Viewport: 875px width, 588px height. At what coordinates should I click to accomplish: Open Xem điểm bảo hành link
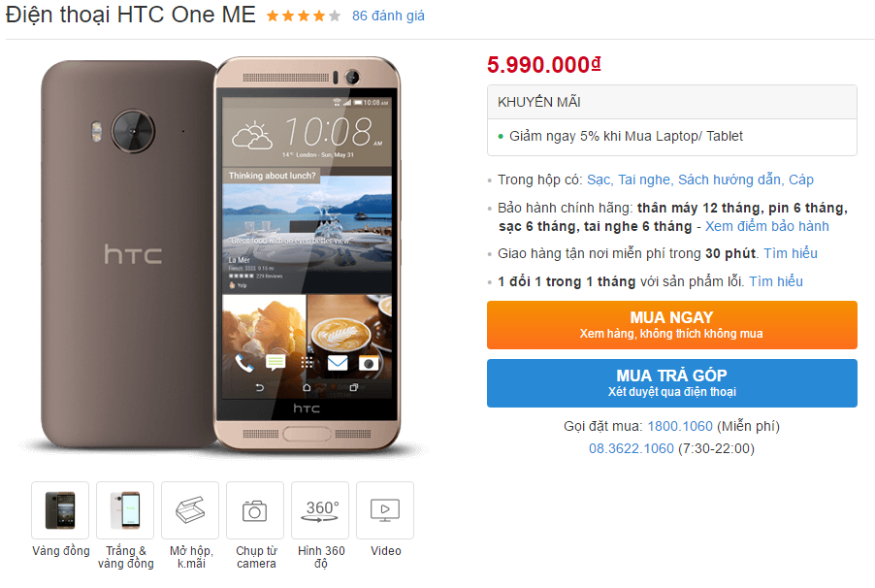(x=766, y=226)
